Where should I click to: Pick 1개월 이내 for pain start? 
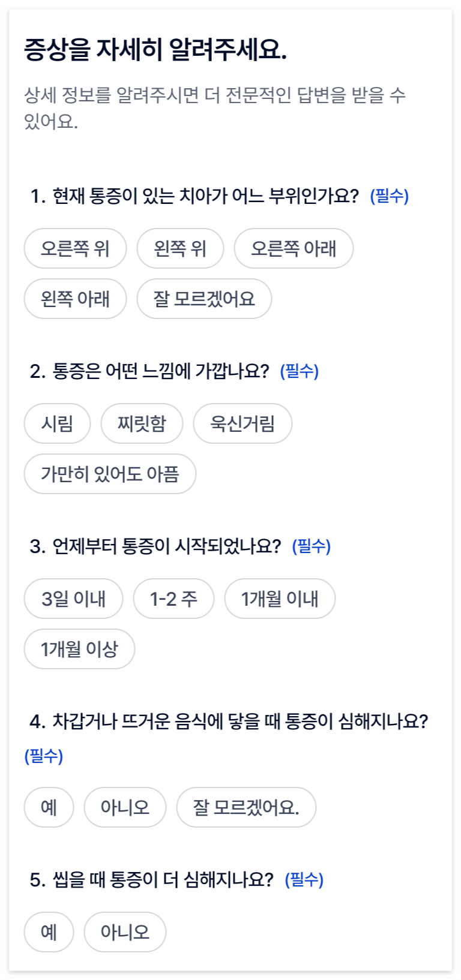click(280, 599)
